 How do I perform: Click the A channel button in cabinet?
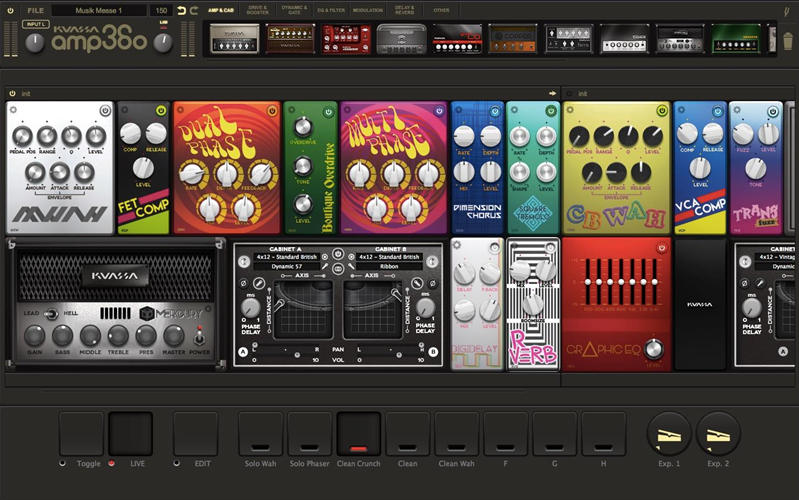click(243, 352)
